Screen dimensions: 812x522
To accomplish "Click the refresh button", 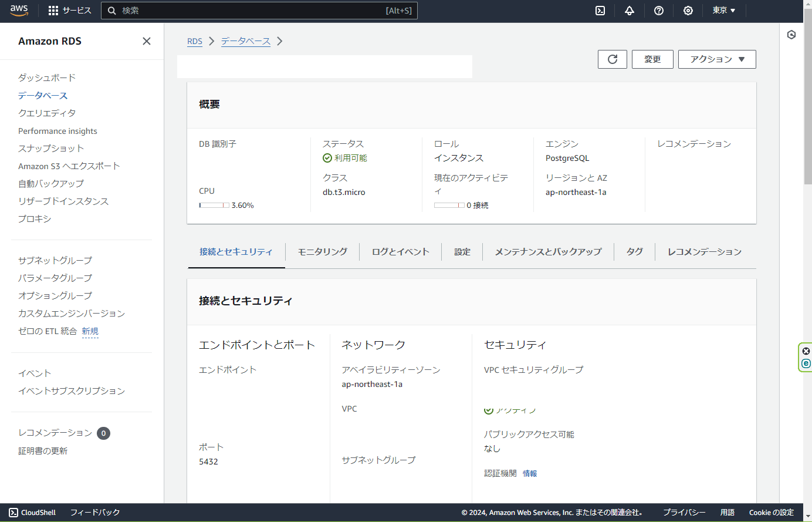I will pyautogui.click(x=613, y=59).
